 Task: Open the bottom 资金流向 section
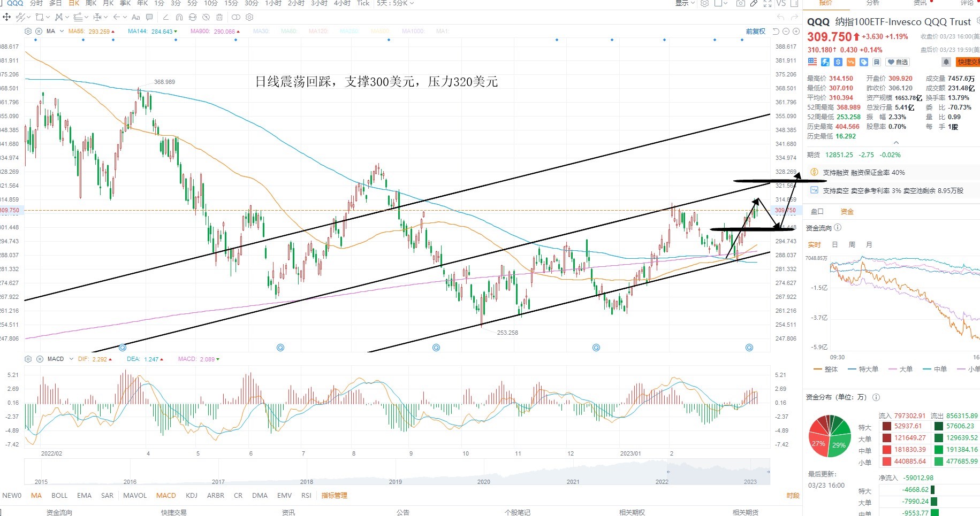point(59,512)
